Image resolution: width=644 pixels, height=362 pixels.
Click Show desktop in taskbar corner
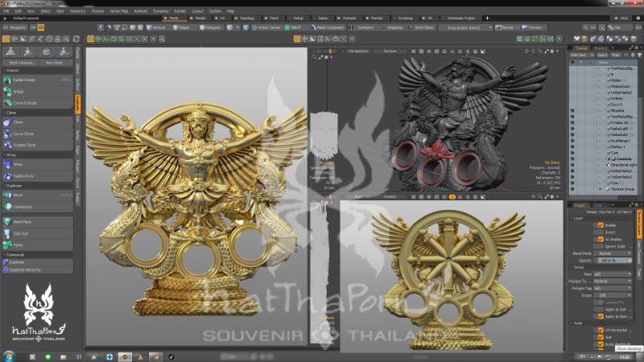[641, 356]
